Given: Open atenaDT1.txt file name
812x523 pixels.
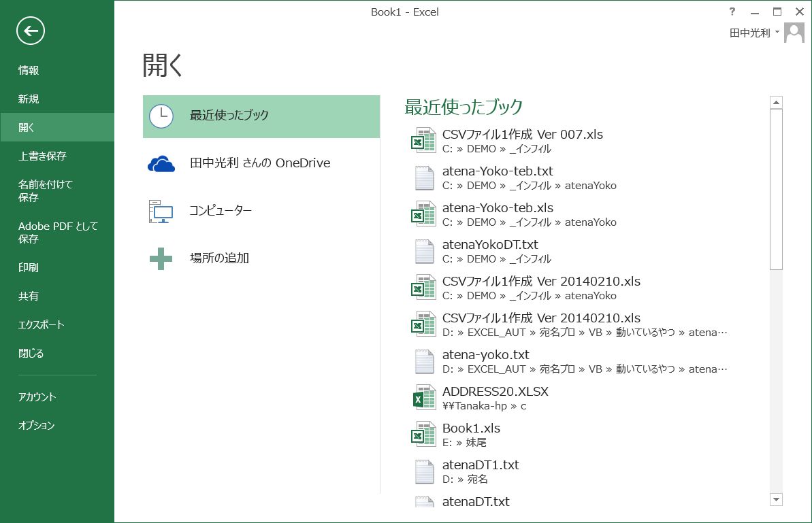Looking at the screenshot, I should (481, 465).
